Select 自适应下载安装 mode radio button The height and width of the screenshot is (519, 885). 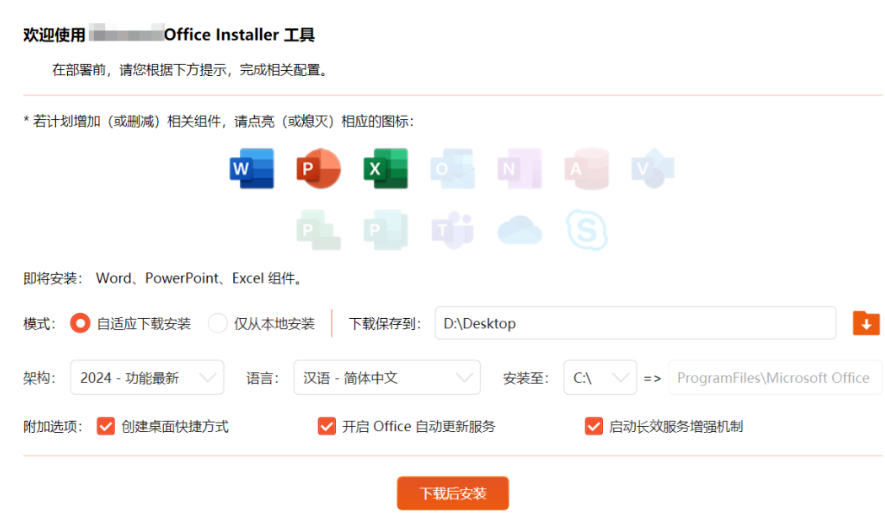click(x=80, y=323)
